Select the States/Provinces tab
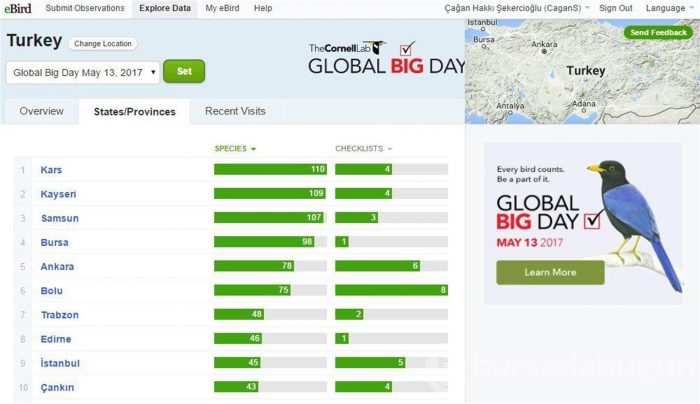This screenshot has width=700, height=404. click(x=134, y=112)
